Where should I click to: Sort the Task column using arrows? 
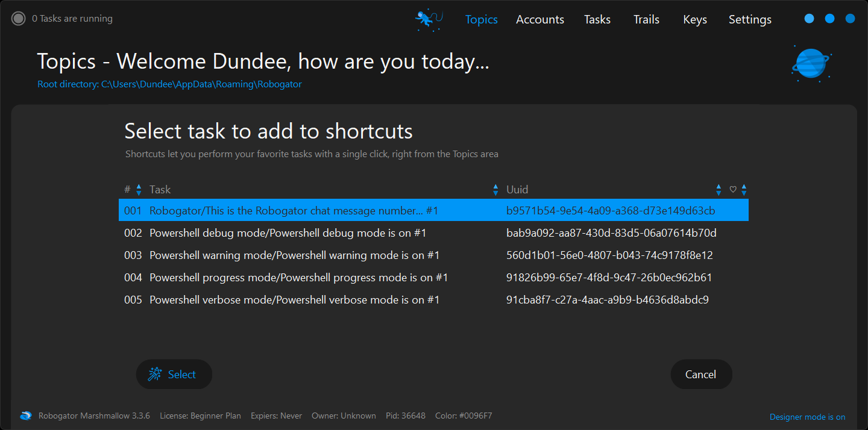[495, 190]
